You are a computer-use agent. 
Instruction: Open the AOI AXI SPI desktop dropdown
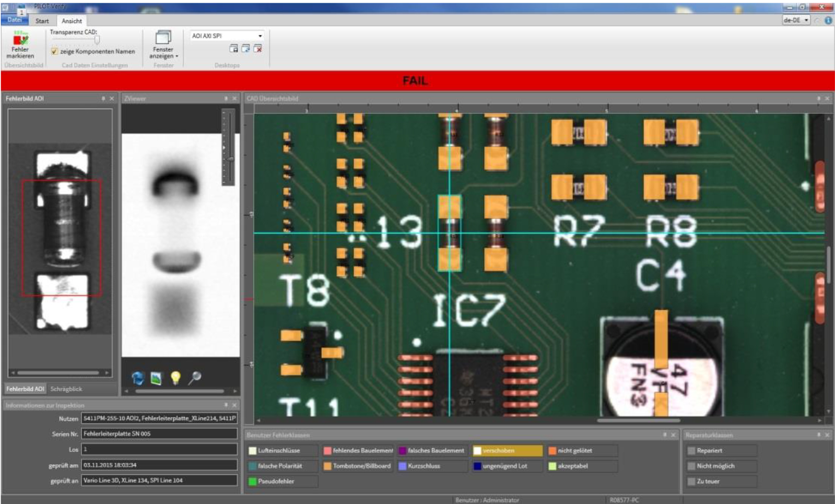pos(260,36)
